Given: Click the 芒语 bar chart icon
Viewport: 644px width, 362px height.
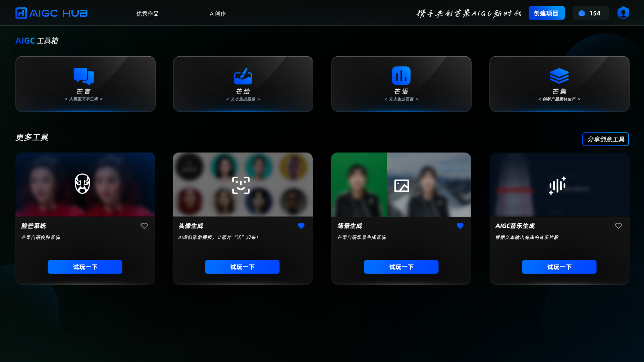Looking at the screenshot, I should (401, 76).
